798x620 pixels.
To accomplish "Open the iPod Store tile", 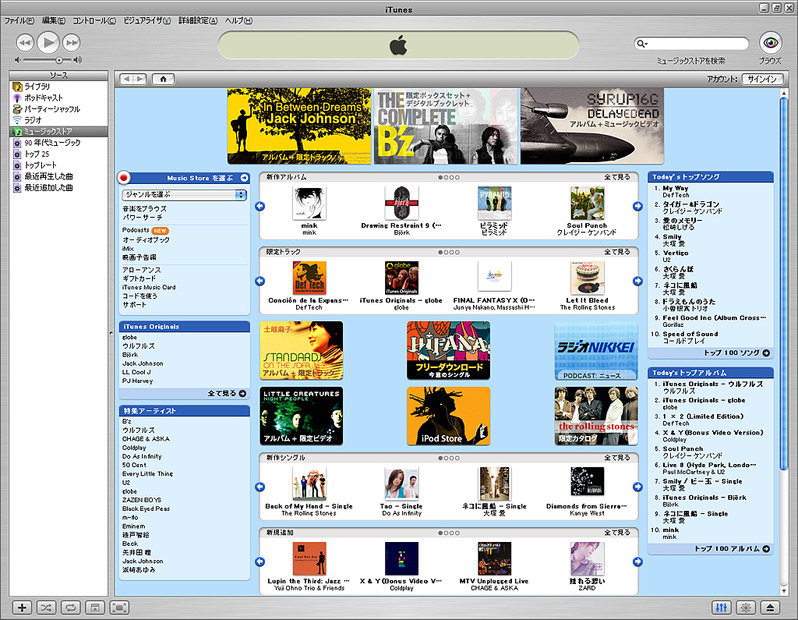I will tap(448, 416).
